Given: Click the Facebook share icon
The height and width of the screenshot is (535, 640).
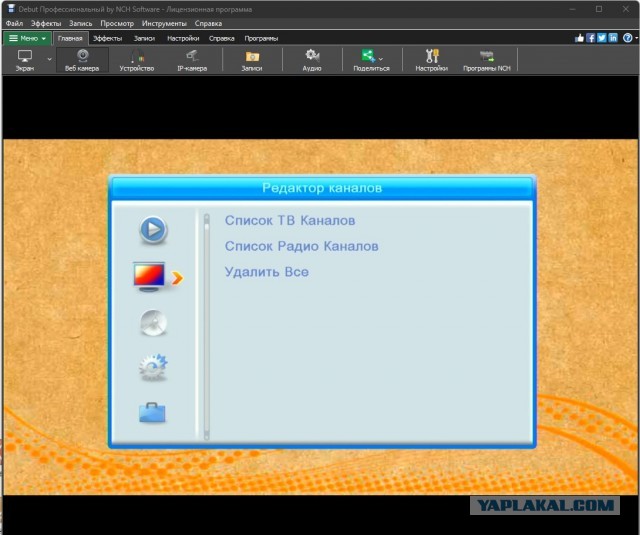Looking at the screenshot, I should pos(591,38).
